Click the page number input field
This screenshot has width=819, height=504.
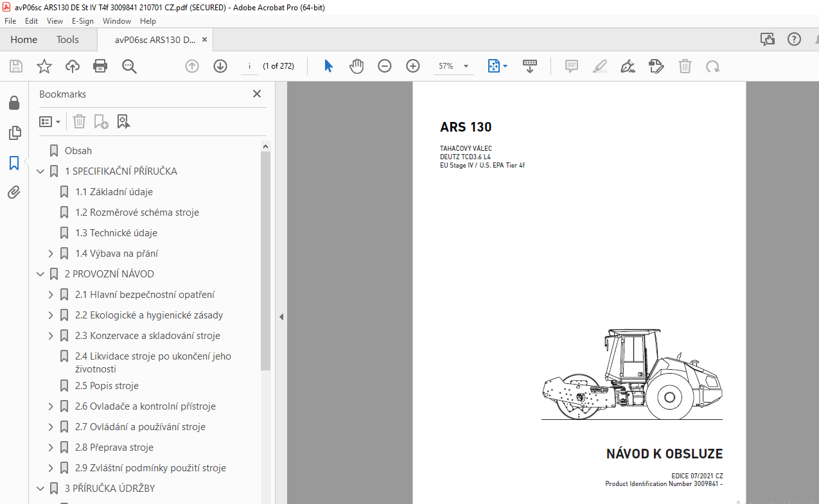click(x=250, y=66)
